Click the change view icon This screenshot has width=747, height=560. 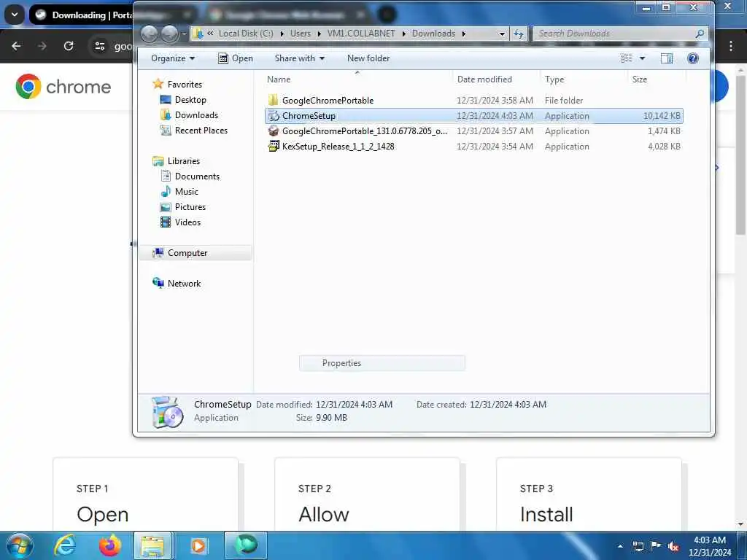click(x=627, y=58)
